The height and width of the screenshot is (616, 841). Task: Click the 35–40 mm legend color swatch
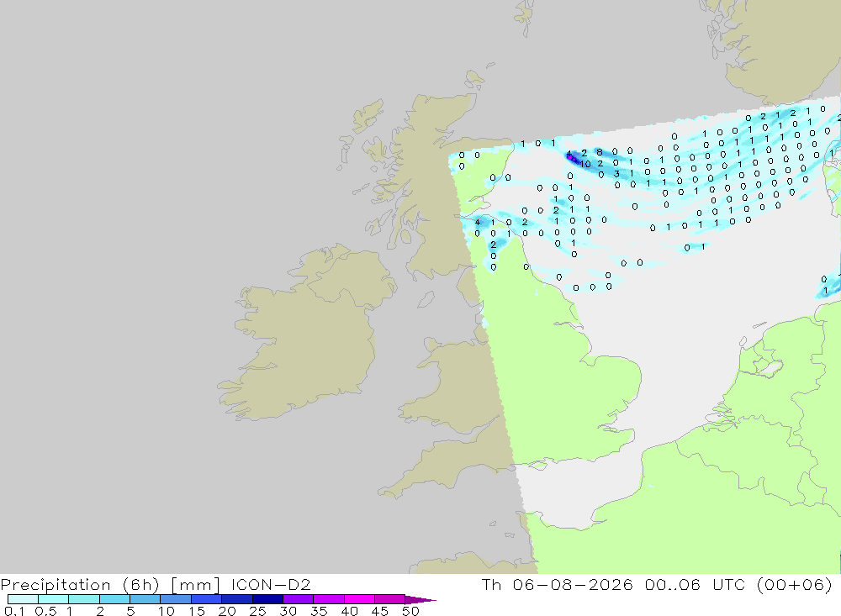(x=329, y=599)
